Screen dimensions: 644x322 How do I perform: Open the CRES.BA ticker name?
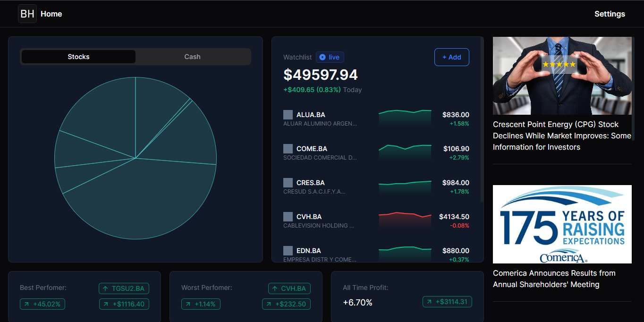311,183
